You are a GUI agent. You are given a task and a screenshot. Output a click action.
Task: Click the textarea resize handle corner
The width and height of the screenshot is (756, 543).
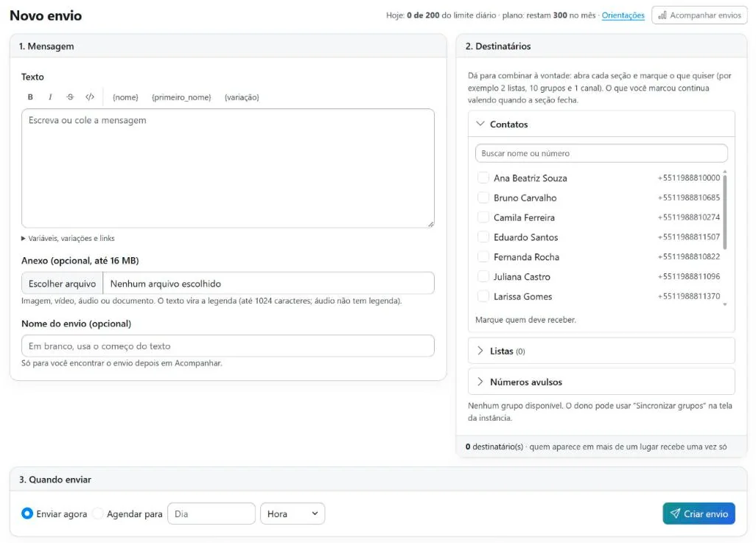pyautogui.click(x=430, y=224)
